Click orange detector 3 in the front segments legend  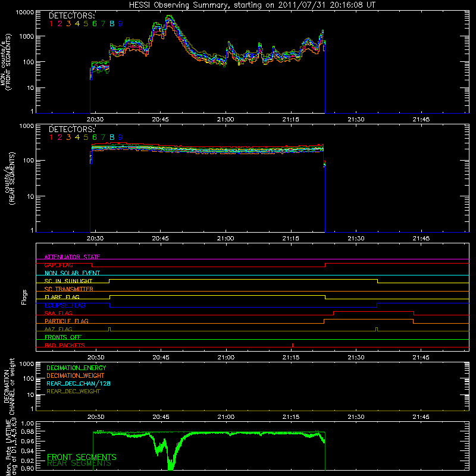(68, 24)
